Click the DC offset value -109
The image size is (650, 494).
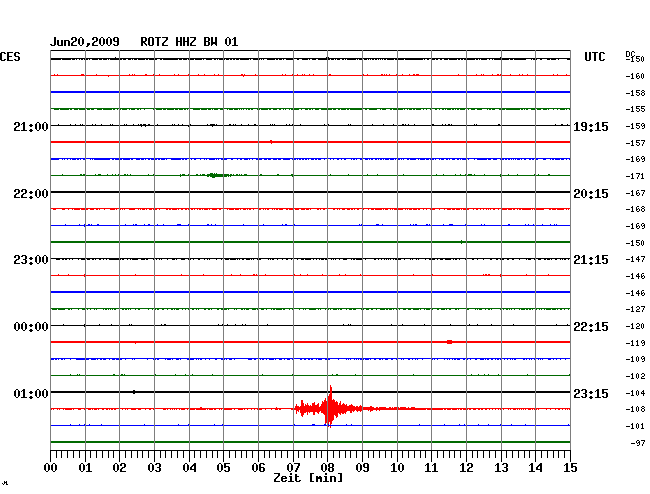(635, 359)
